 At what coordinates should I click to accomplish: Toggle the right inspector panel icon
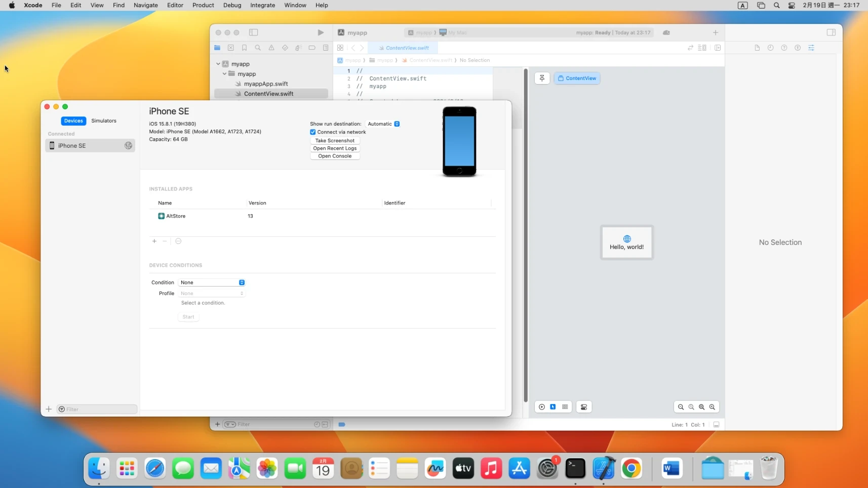click(831, 32)
